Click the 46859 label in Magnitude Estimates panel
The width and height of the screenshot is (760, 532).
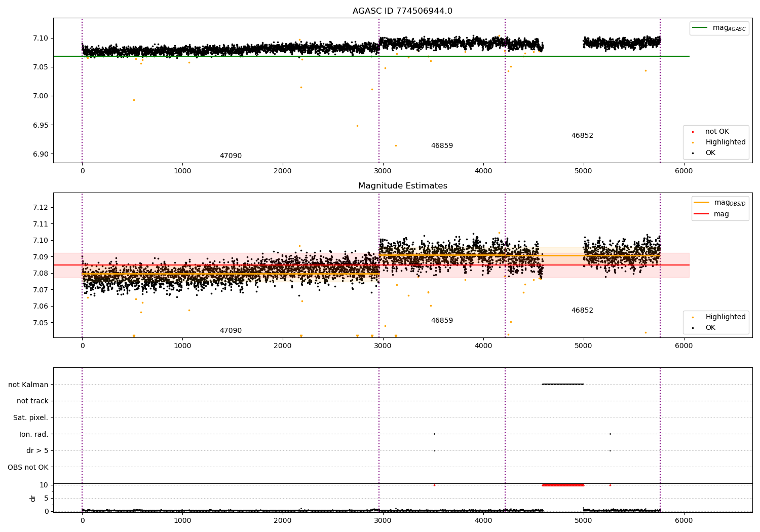pyautogui.click(x=442, y=321)
